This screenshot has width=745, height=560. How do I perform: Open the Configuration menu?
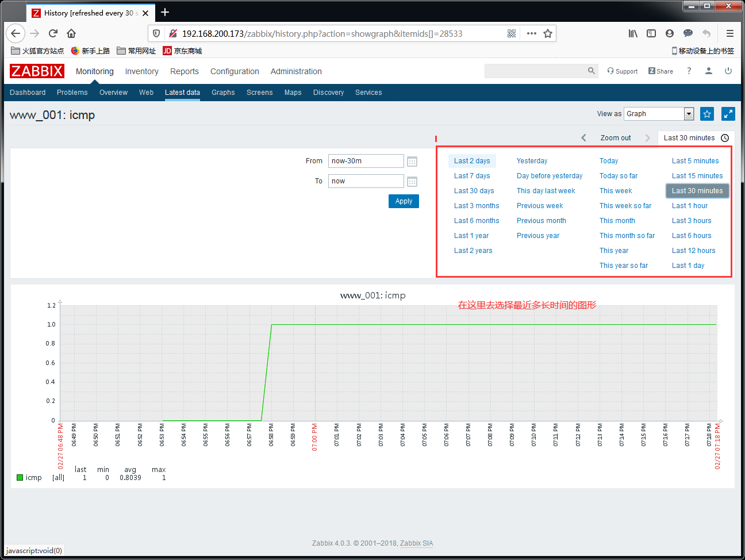(x=235, y=71)
